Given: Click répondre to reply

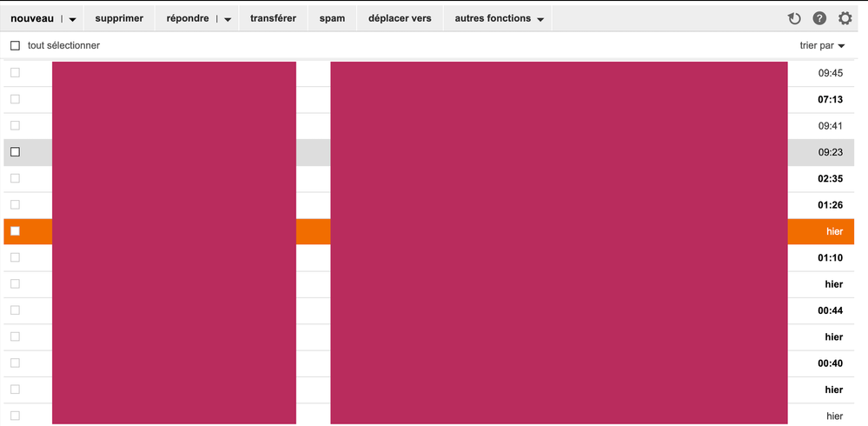Looking at the screenshot, I should click(188, 18).
